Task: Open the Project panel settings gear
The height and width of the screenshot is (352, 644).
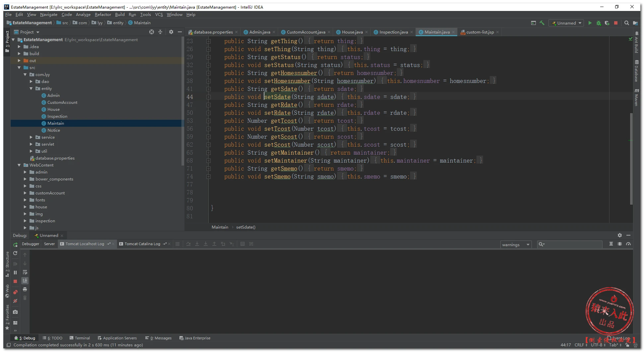Action: [171, 32]
